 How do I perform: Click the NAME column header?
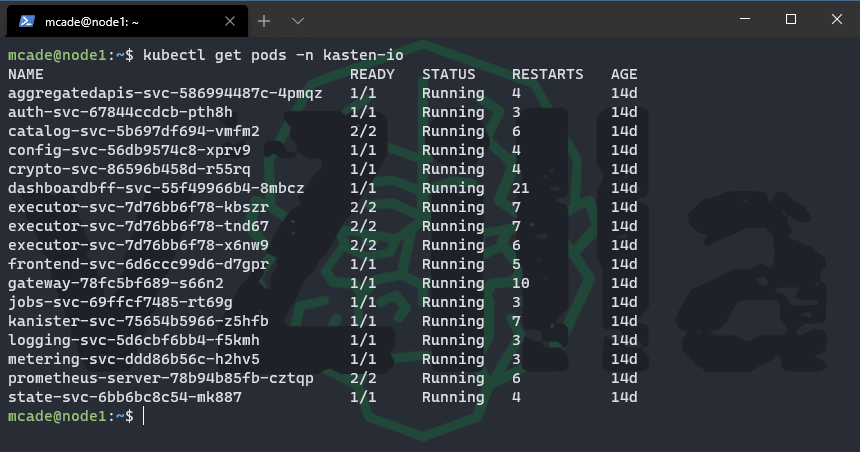26,74
